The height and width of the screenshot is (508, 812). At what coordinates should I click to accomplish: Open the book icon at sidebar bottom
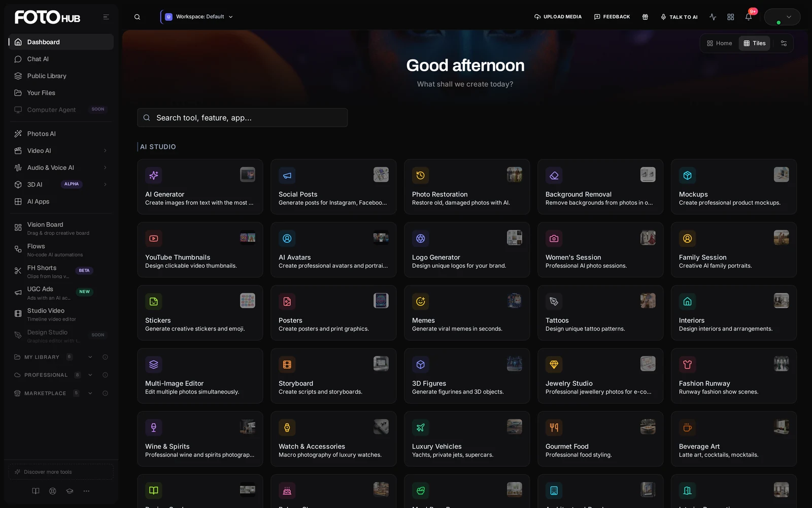(x=36, y=491)
